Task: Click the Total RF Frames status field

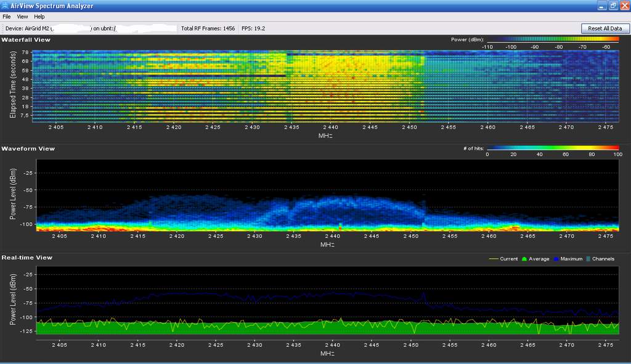Action: point(208,28)
